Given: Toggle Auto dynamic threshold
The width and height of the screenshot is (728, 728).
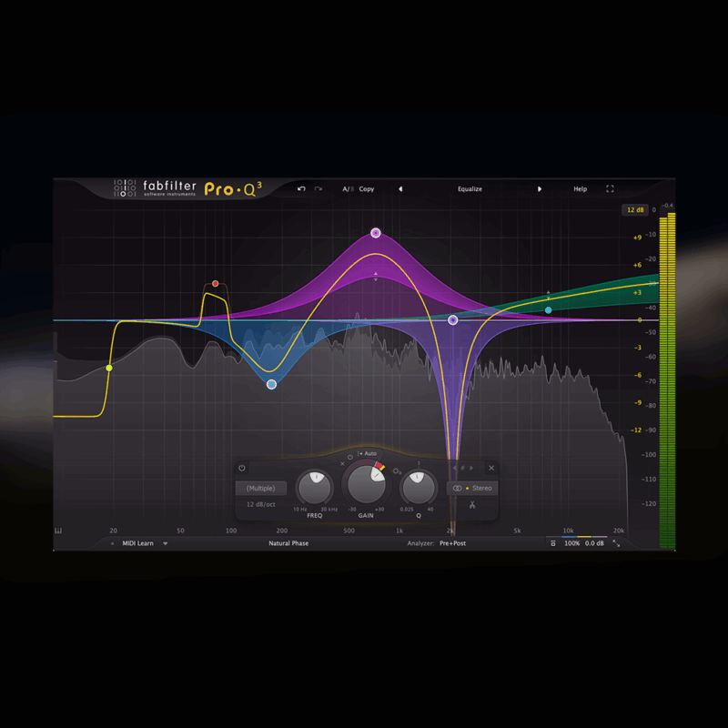Looking at the screenshot, I should click(x=368, y=453).
